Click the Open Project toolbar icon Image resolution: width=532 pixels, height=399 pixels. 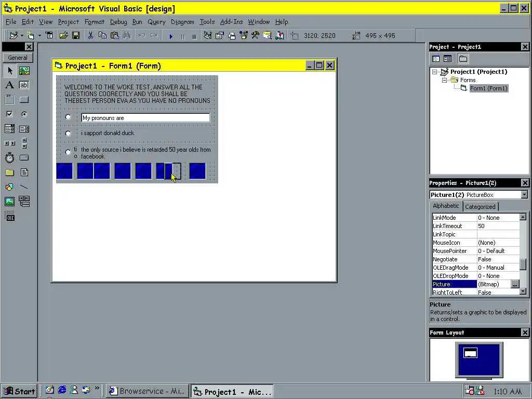coord(63,35)
